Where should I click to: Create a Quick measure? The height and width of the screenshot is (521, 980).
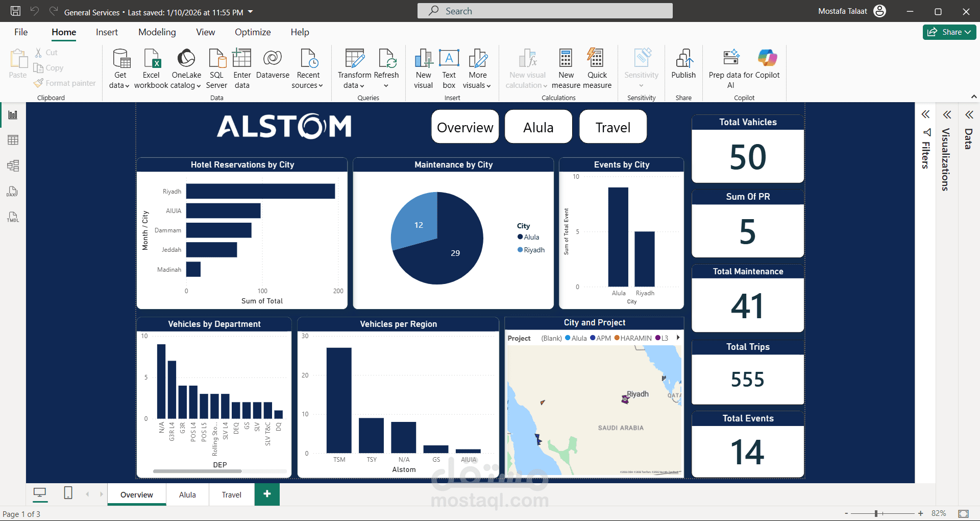pos(597,69)
